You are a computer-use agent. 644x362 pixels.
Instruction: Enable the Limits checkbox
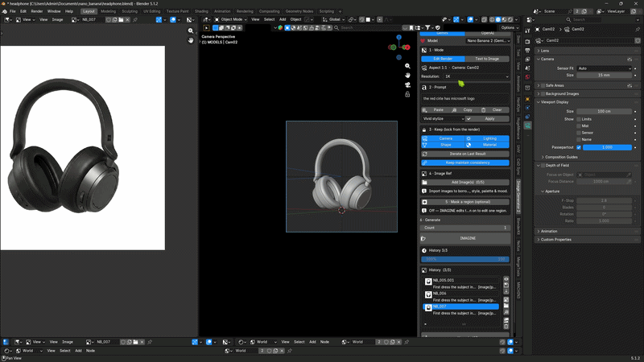point(579,119)
